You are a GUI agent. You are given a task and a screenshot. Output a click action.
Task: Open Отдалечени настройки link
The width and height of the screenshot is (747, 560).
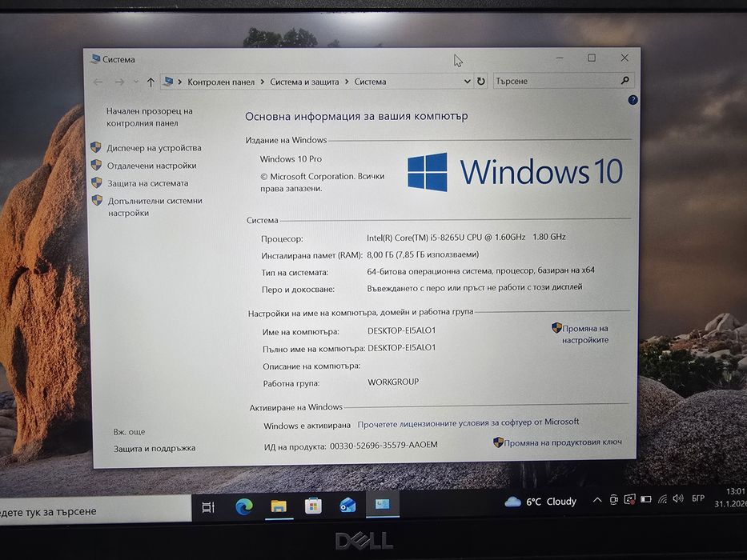(x=151, y=166)
